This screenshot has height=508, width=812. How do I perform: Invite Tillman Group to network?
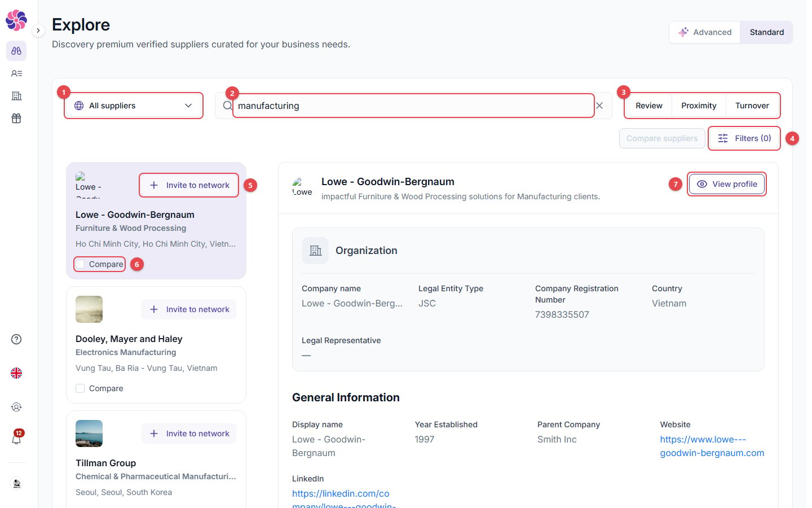click(189, 433)
